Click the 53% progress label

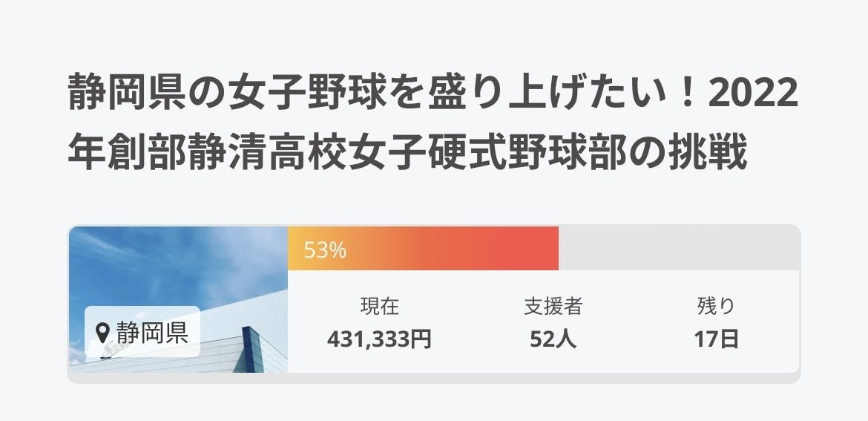tap(325, 250)
